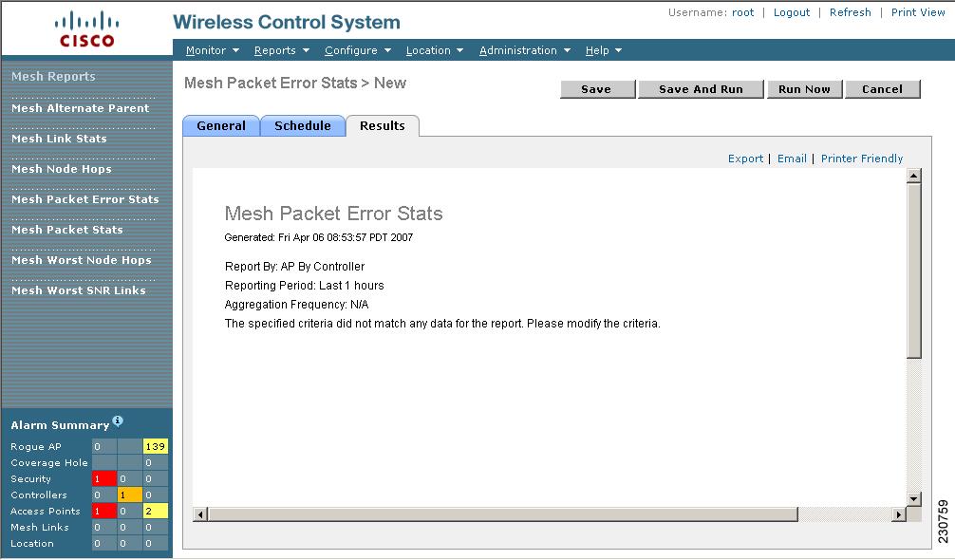Click the scroll down arrow in results
The height and width of the screenshot is (560, 955).
913,499
